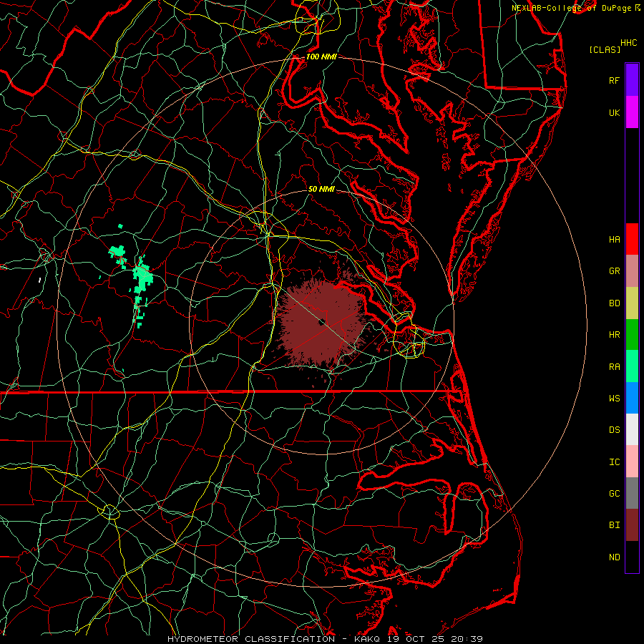The width and height of the screenshot is (644, 644).
Task: Click the UK legend label
Action: pos(614,112)
